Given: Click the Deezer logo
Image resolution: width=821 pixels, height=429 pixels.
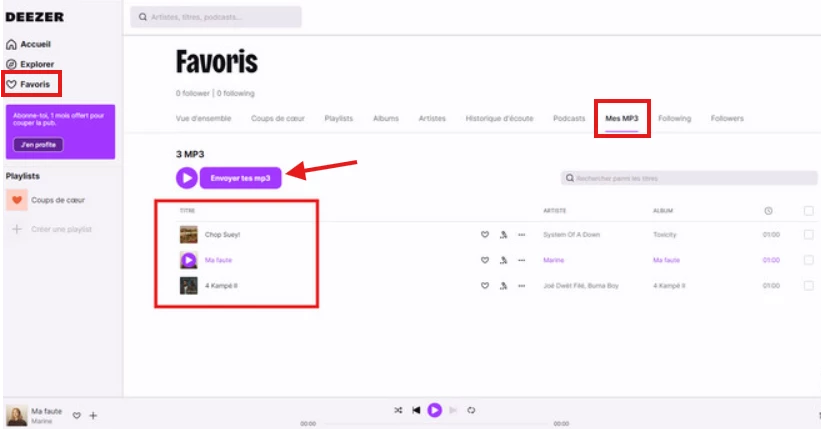Looking at the screenshot, I should [35, 17].
